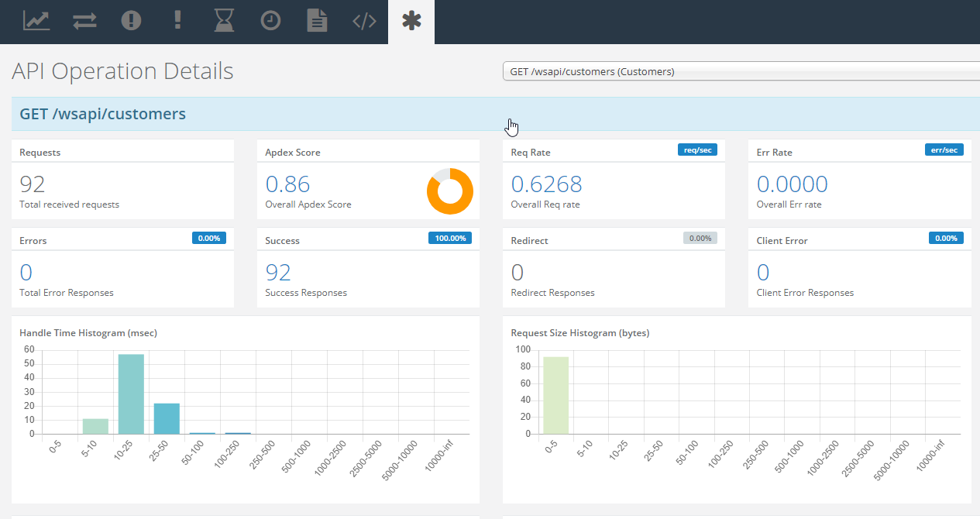Click the 92 Success Responses value

[x=278, y=272]
